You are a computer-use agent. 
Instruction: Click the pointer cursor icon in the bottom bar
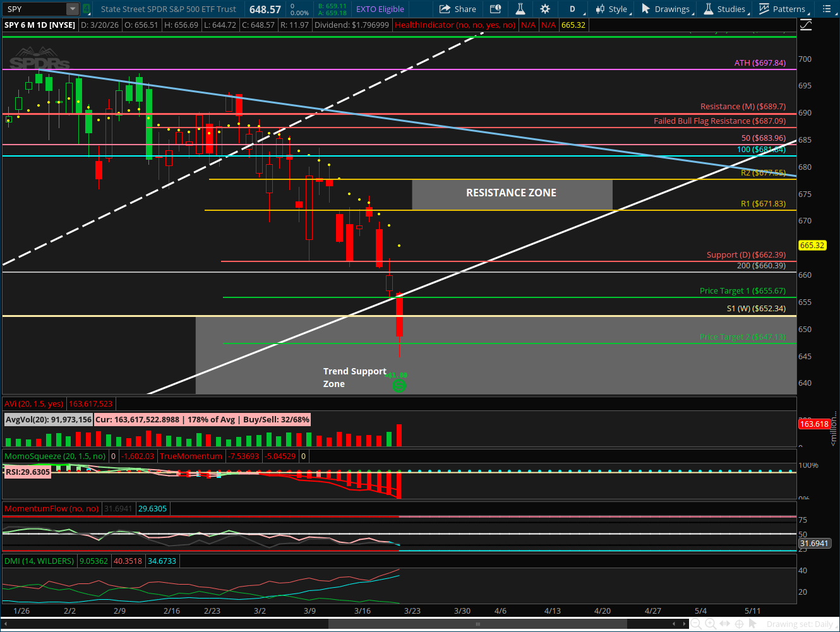point(753,624)
